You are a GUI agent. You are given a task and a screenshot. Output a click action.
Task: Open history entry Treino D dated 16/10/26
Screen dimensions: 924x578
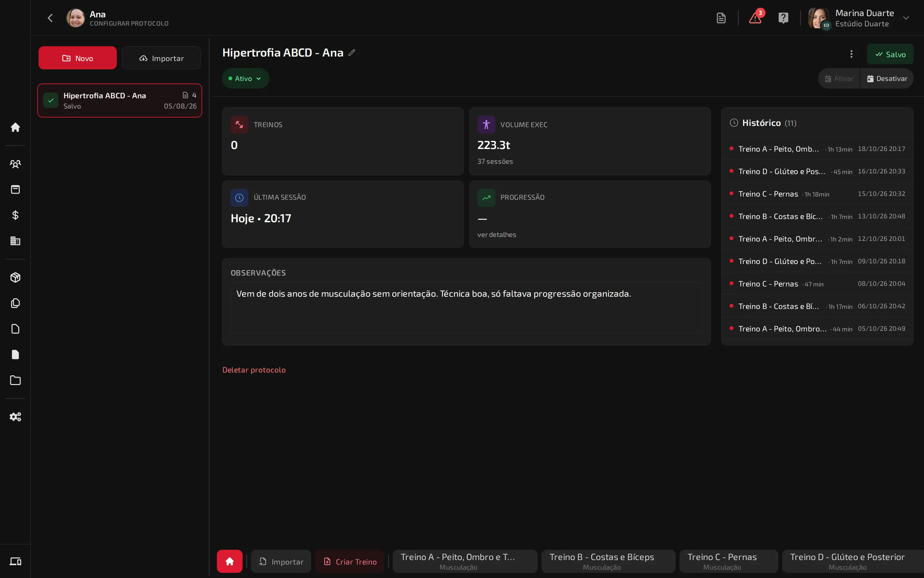[817, 171]
